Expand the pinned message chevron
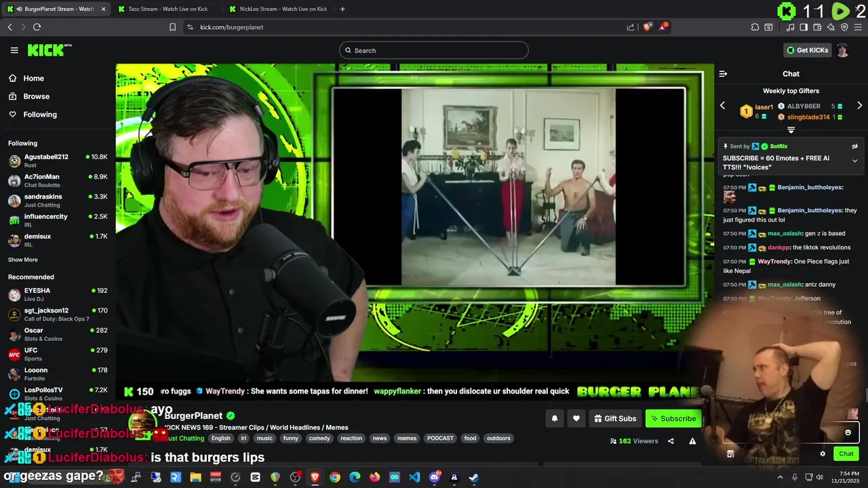The height and width of the screenshot is (488, 868). click(854, 161)
